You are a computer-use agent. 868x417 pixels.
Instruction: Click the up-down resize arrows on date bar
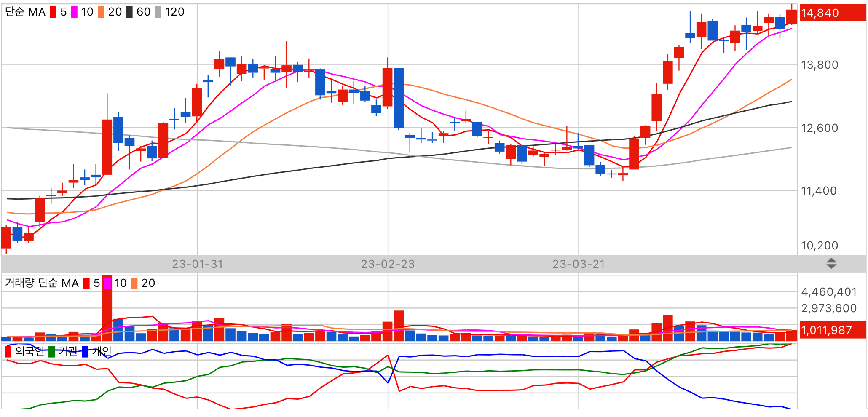831,264
